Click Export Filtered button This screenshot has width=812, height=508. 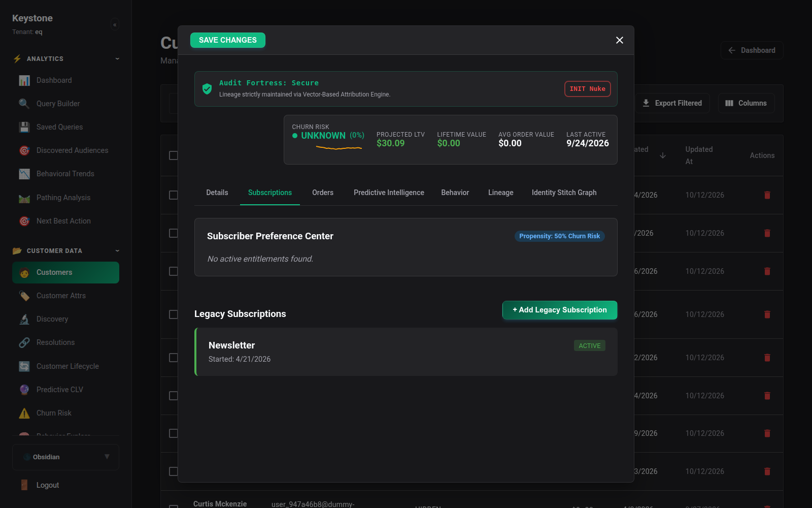click(672, 103)
